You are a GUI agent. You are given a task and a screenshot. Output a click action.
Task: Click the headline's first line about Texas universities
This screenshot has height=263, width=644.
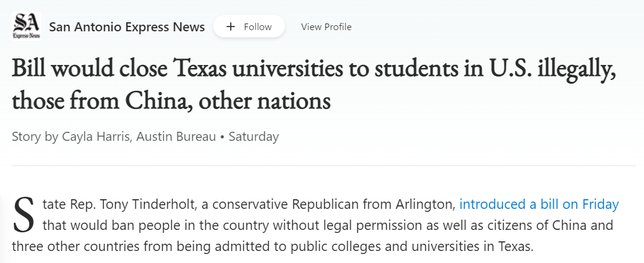314,68
